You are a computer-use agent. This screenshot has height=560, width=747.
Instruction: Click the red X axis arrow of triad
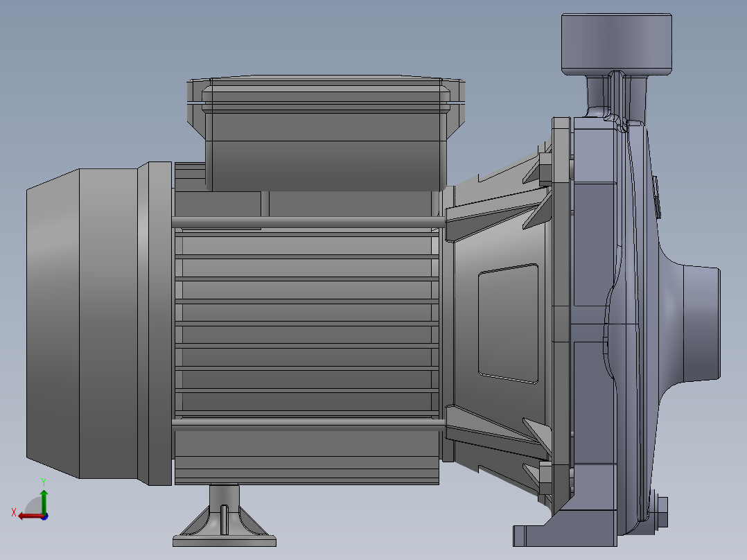coord(30,516)
